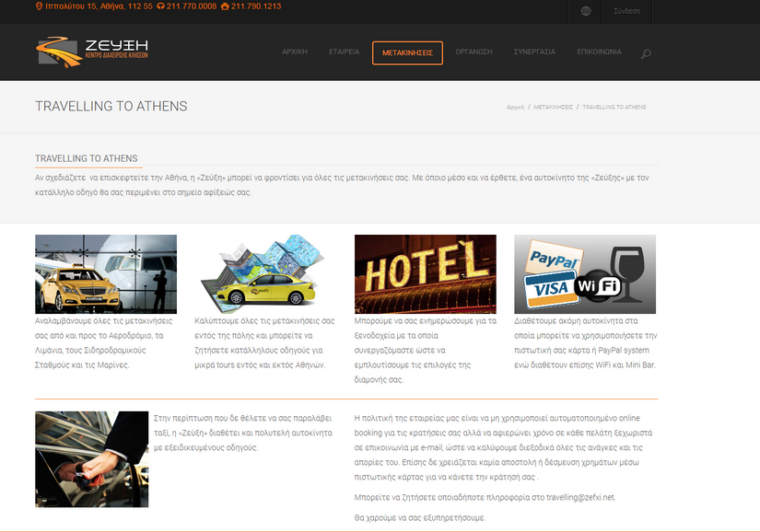
Task: Click the PayPal Visa WiFi image
Action: pyautogui.click(x=585, y=274)
